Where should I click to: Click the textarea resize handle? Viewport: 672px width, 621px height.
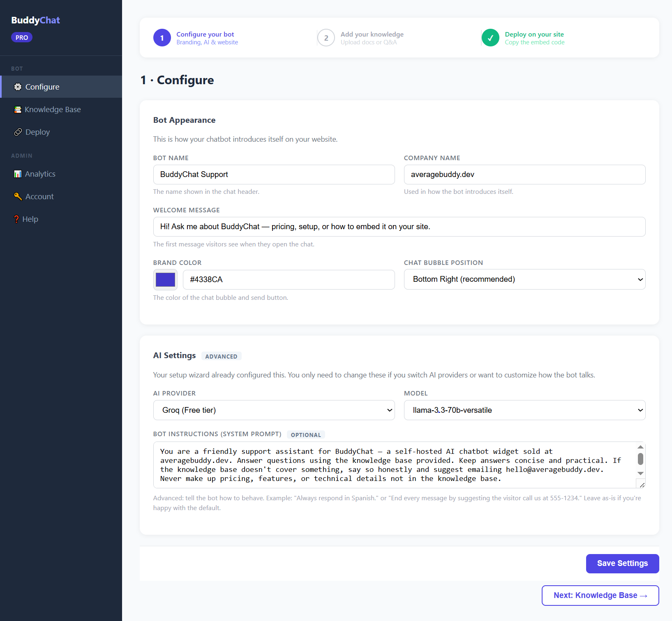[642, 485]
